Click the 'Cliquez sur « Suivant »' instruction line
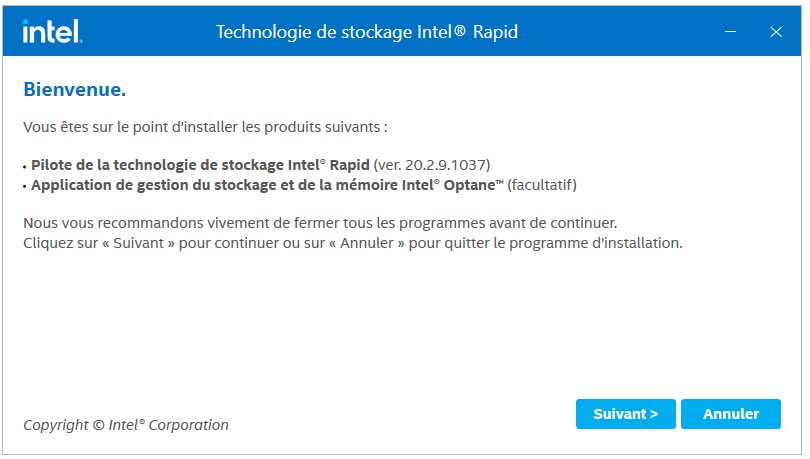The image size is (810, 459). [x=352, y=242]
